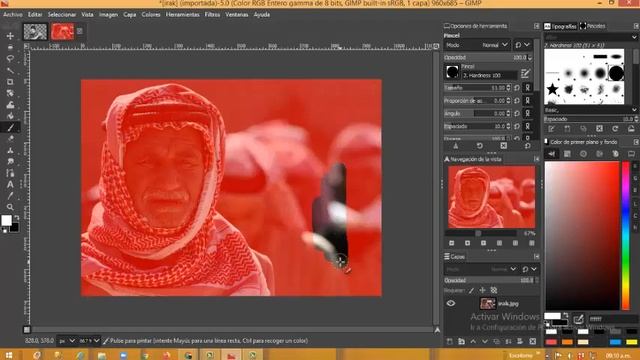Toggle Espaciado link to brush native
This screenshot has height=360, width=640.
tap(527, 127)
